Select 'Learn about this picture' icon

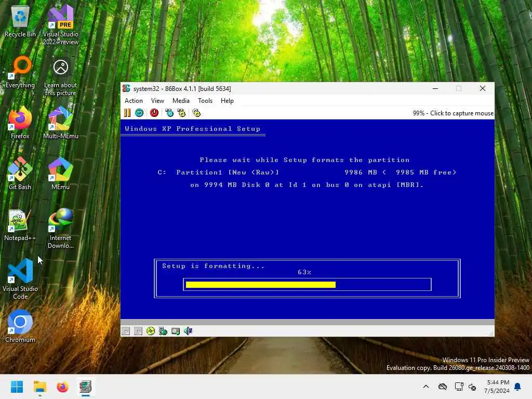[61, 77]
